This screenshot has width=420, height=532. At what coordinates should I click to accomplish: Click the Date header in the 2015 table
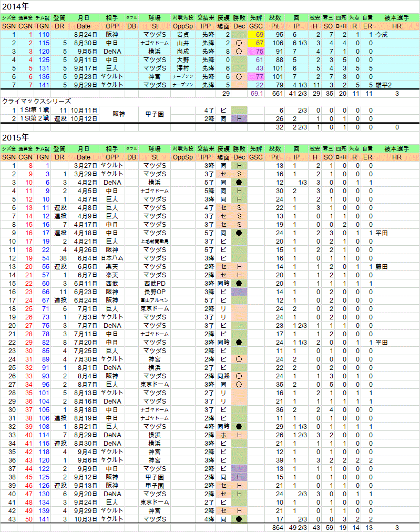pyautogui.click(x=84, y=157)
